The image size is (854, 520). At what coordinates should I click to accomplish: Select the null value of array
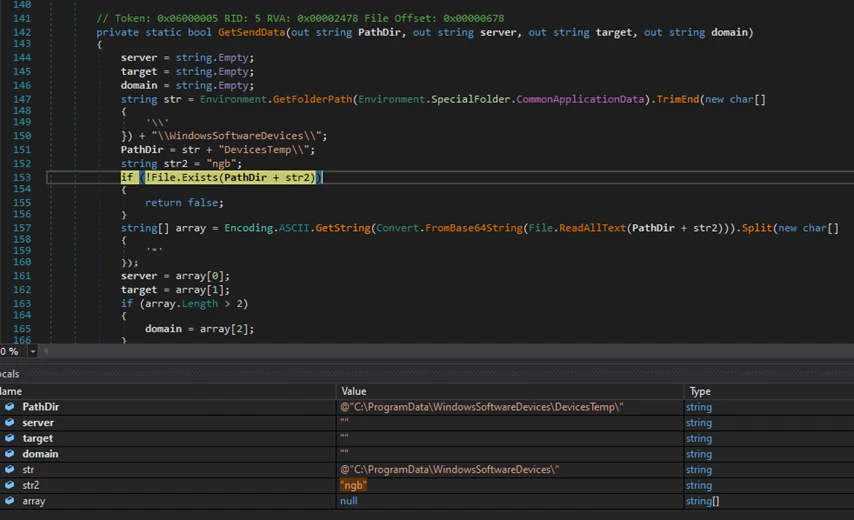[x=348, y=501]
